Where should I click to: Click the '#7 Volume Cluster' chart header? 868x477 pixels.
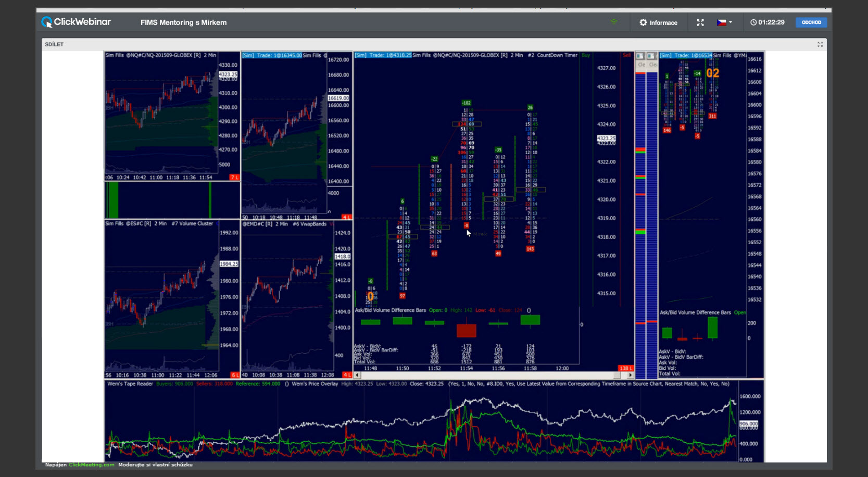click(192, 223)
